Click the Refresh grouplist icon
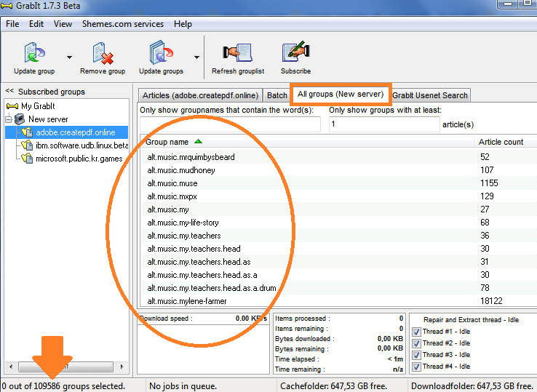This screenshot has width=537, height=392. pos(238,52)
